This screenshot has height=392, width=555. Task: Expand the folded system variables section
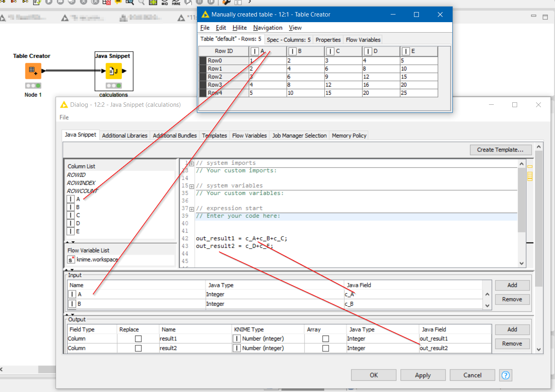pos(192,186)
